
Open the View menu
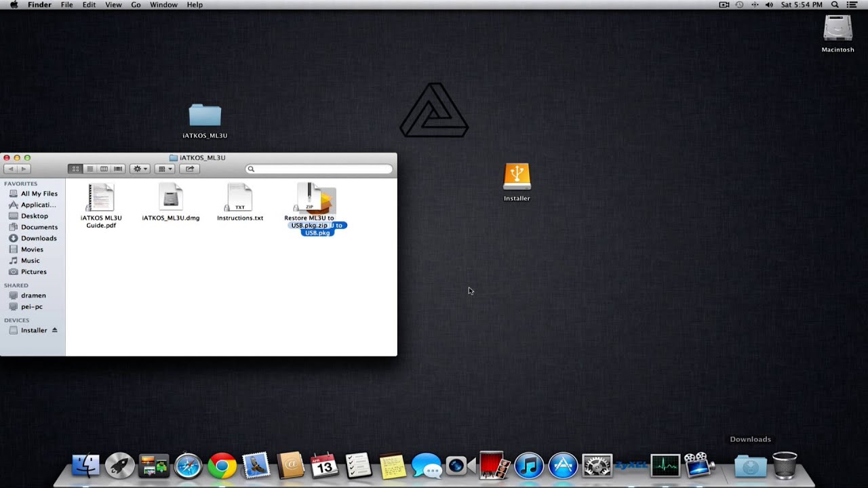tap(113, 5)
